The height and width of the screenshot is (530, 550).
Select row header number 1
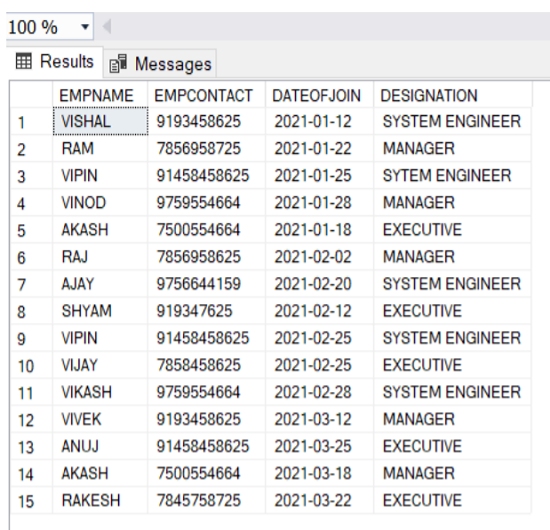click(32, 122)
